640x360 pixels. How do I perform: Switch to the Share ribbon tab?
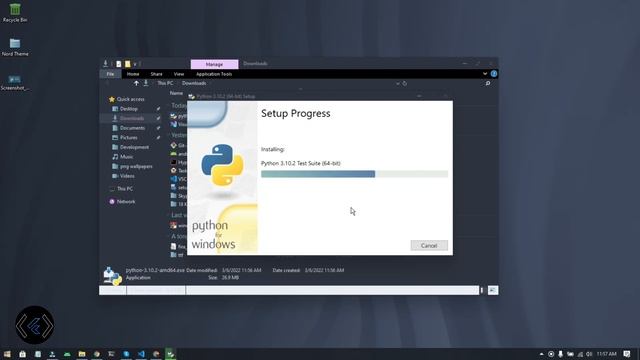[x=156, y=74]
